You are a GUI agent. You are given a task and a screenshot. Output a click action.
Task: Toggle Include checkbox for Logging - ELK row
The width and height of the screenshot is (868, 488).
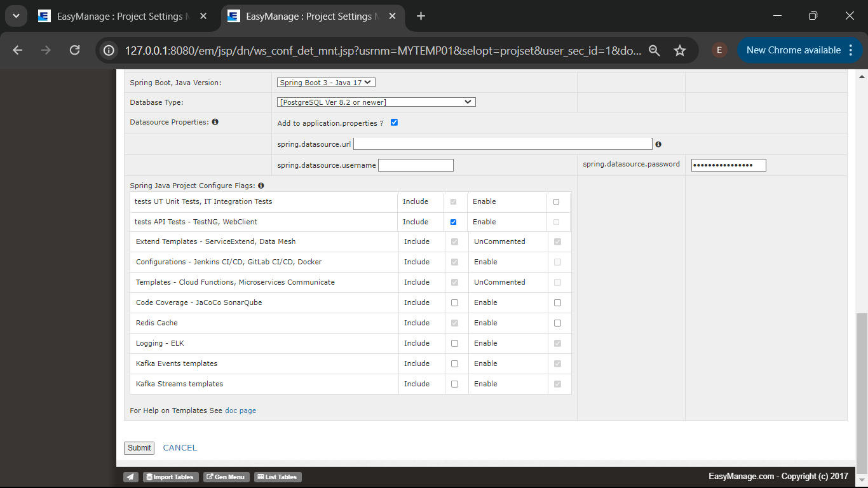tap(454, 343)
